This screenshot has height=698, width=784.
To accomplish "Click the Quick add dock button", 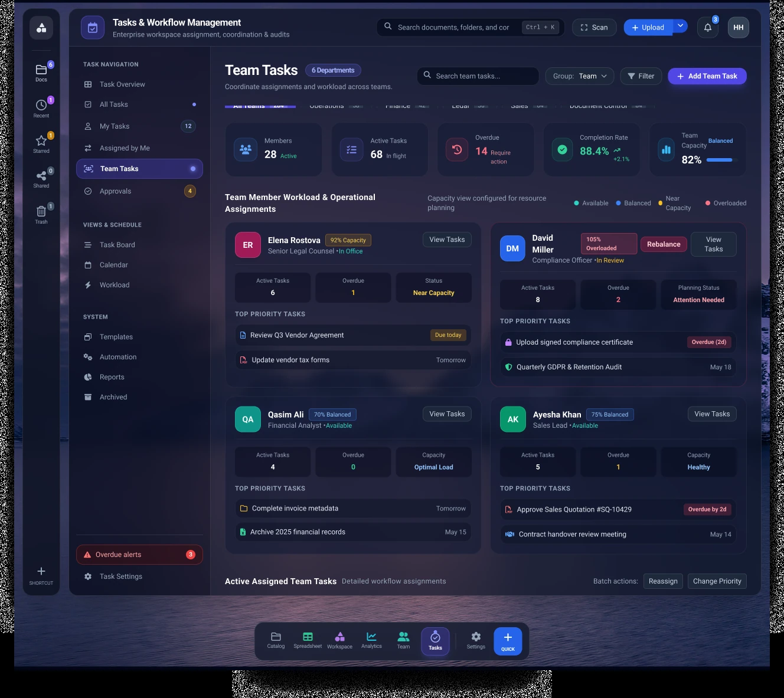I will pos(508,641).
